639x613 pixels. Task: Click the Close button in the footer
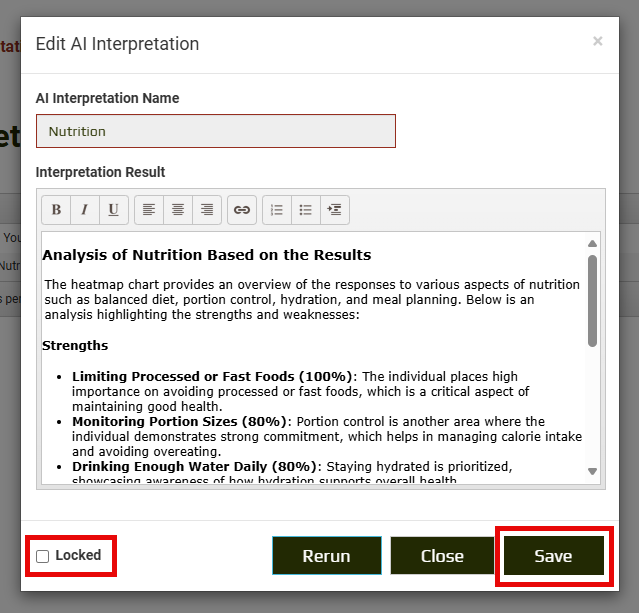click(x=442, y=556)
